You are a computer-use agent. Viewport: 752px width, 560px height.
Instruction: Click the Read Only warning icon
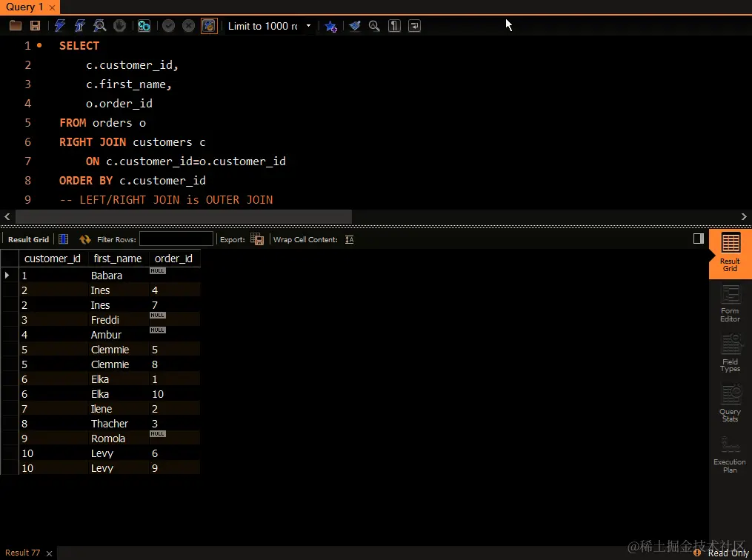pos(697,553)
